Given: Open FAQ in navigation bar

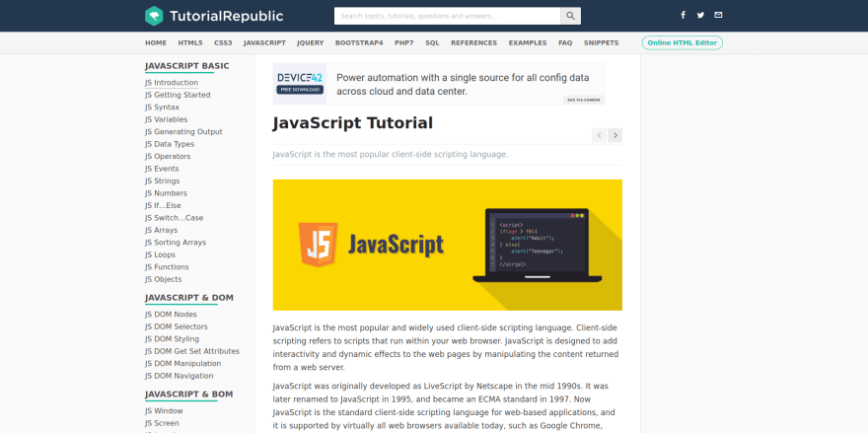Looking at the screenshot, I should [x=565, y=43].
